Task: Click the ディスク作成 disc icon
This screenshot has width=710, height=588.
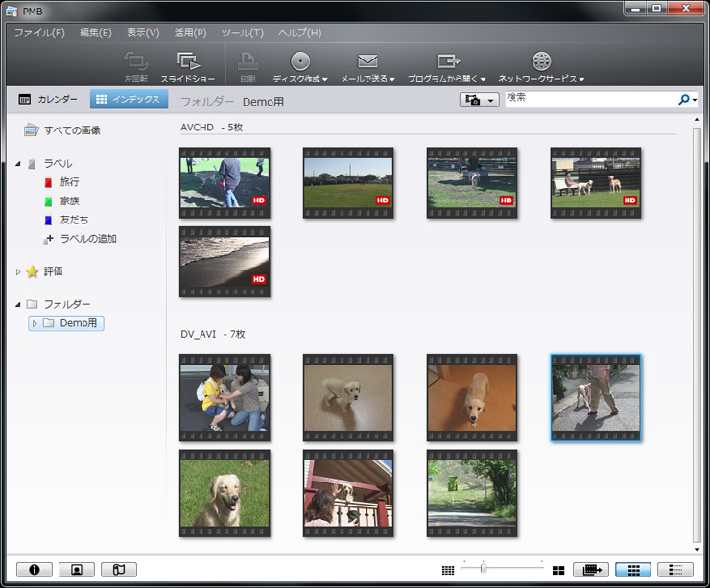Action: pos(300,61)
